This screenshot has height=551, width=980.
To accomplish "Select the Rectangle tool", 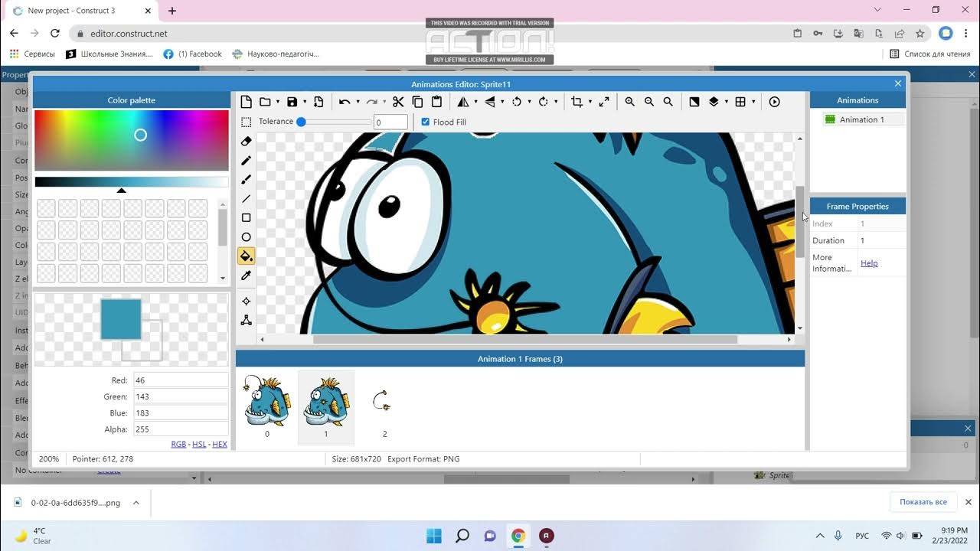I will pyautogui.click(x=247, y=218).
